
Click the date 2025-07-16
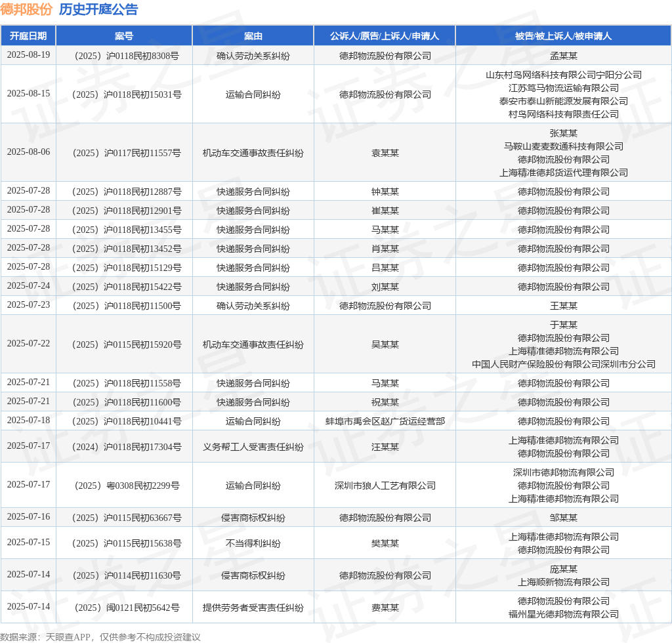pyautogui.click(x=28, y=516)
